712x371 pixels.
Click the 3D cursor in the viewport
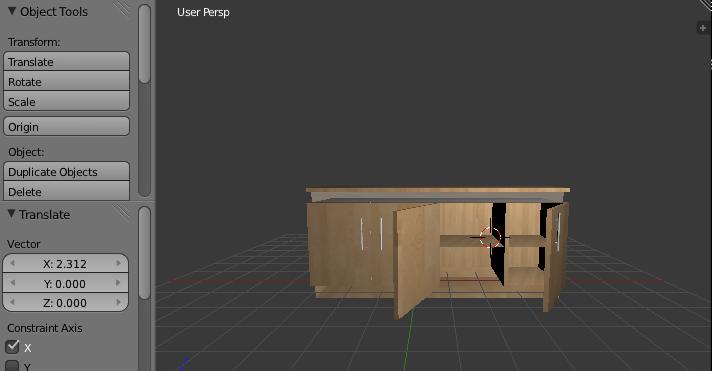(x=490, y=237)
